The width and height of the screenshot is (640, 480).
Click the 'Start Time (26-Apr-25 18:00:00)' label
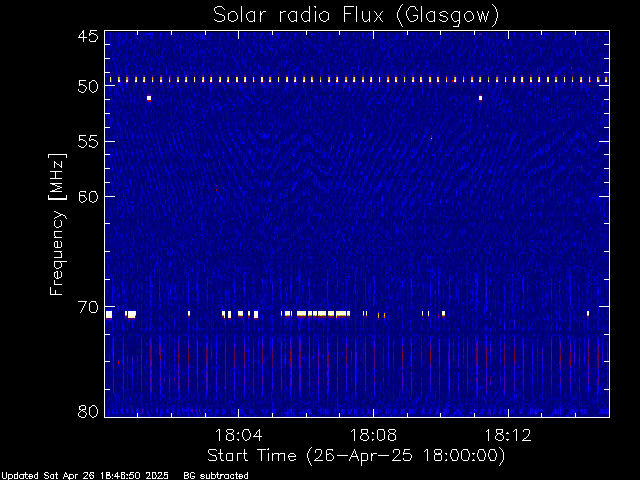(x=356, y=456)
